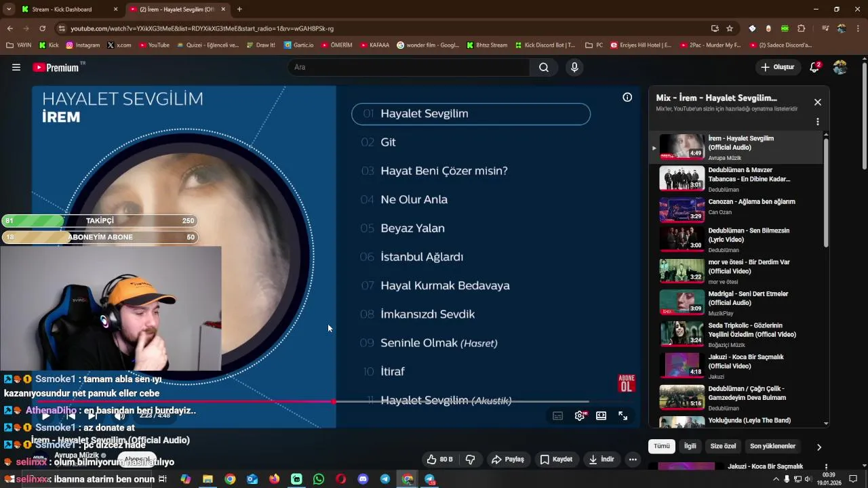
Task: Download the video with İndir
Action: click(601, 460)
